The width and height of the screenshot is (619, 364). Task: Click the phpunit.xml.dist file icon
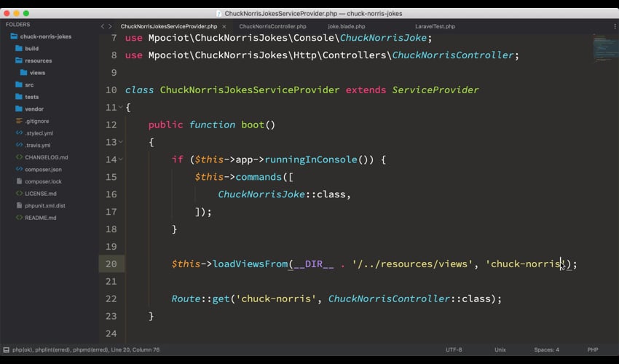pyautogui.click(x=19, y=205)
